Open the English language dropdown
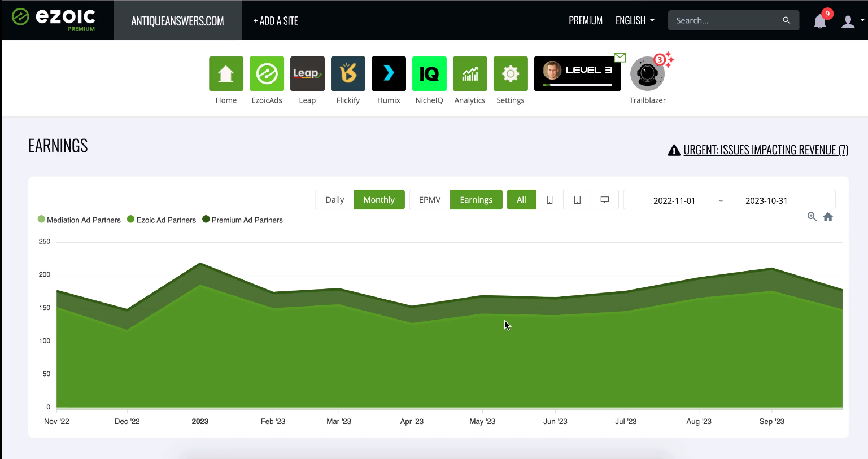This screenshot has width=868, height=459. [635, 20]
